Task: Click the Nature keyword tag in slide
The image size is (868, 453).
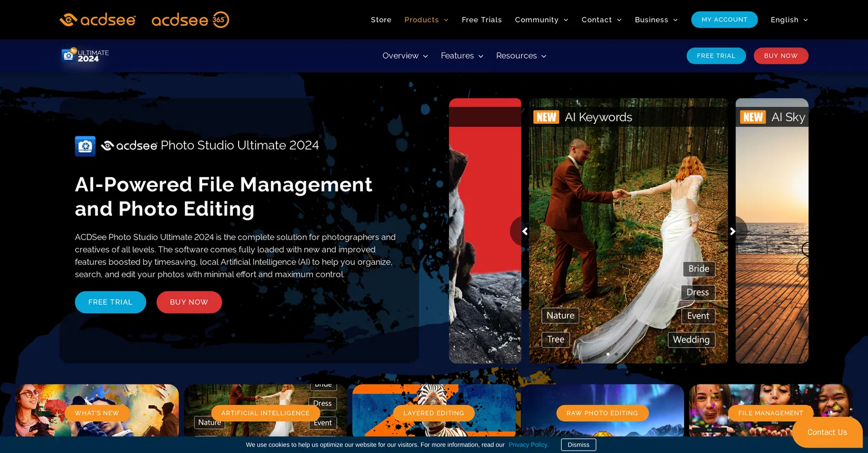Action: (560, 316)
